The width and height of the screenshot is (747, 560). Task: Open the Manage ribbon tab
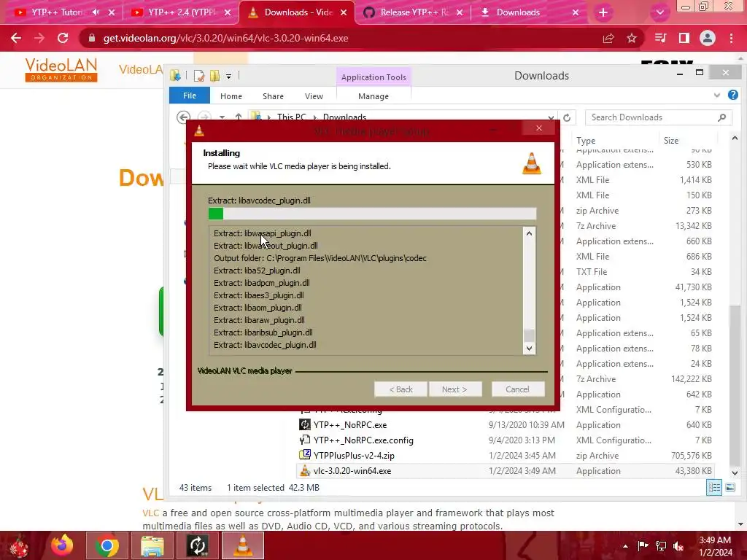pyautogui.click(x=373, y=96)
